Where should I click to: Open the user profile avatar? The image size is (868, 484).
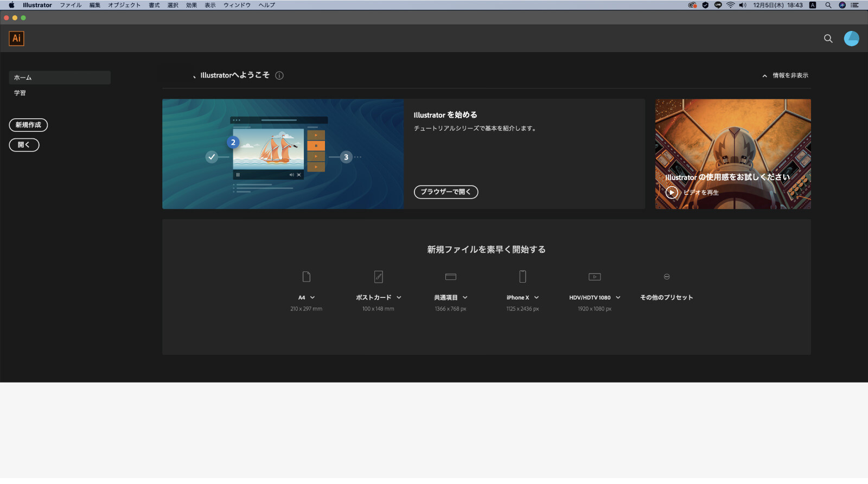pyautogui.click(x=851, y=39)
